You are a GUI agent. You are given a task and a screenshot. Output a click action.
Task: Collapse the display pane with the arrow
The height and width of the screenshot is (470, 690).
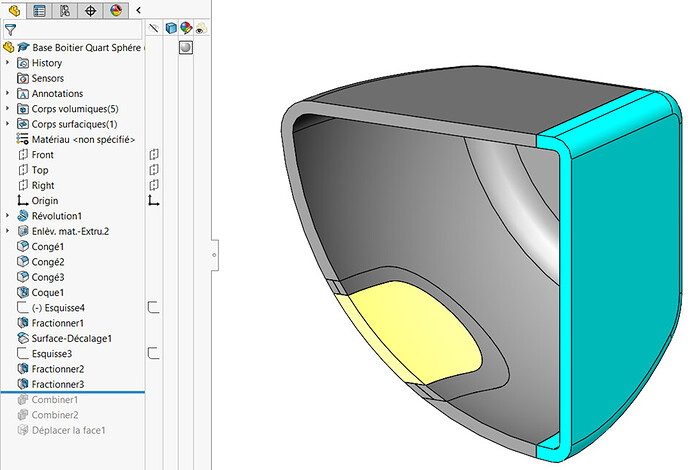[x=138, y=11]
